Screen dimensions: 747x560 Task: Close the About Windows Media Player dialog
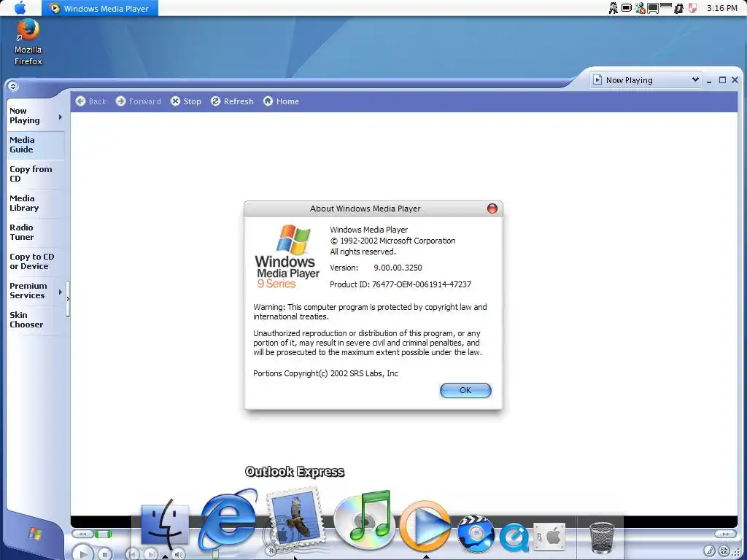pos(492,209)
